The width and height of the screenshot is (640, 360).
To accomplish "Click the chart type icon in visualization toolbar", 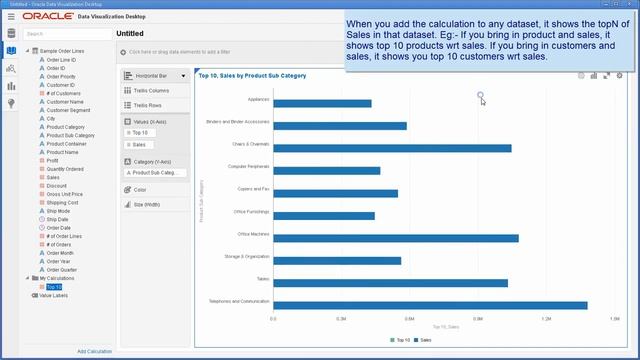I will pos(594,76).
